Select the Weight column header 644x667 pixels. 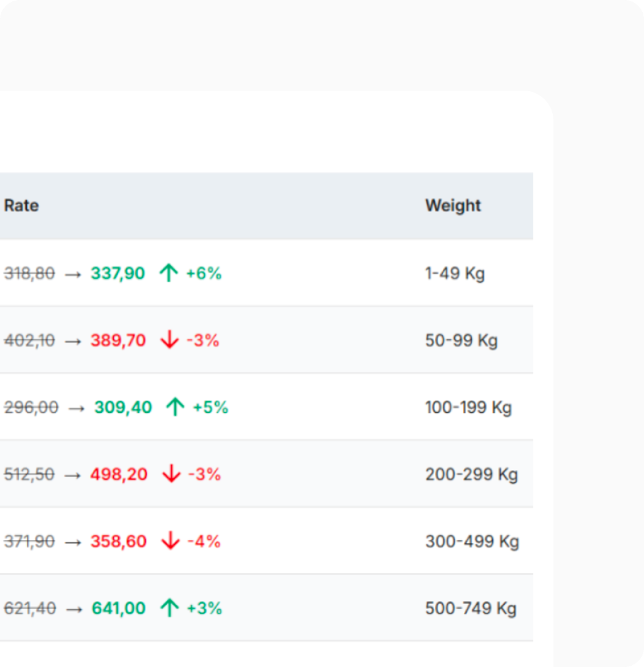[x=453, y=206]
